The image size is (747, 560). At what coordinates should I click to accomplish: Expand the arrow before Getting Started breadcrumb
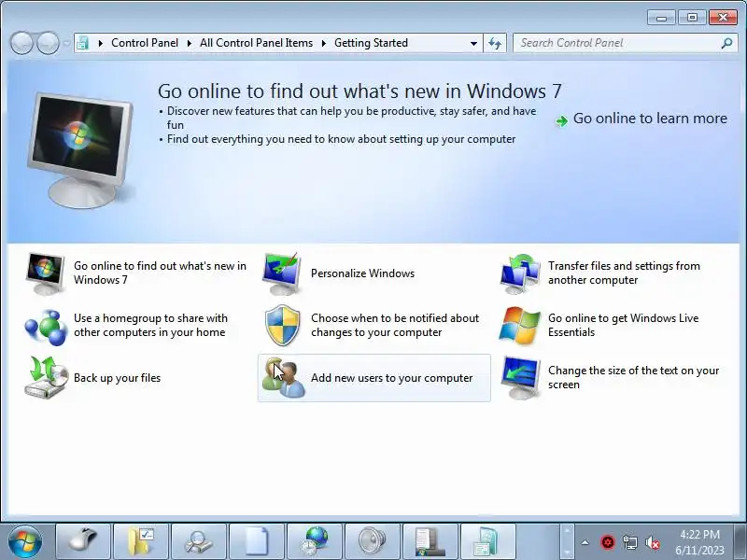324,43
